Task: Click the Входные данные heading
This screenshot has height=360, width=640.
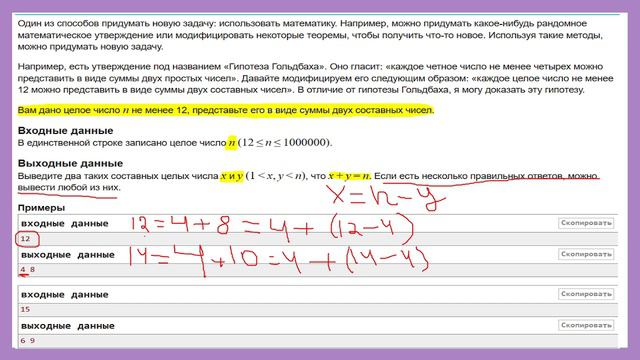Action: (x=65, y=131)
